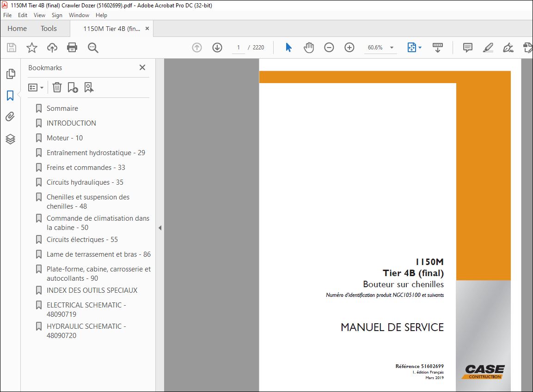533x392 pixels.
Task: Jump to Moteur - 10 bookmark
Action: 65,138
